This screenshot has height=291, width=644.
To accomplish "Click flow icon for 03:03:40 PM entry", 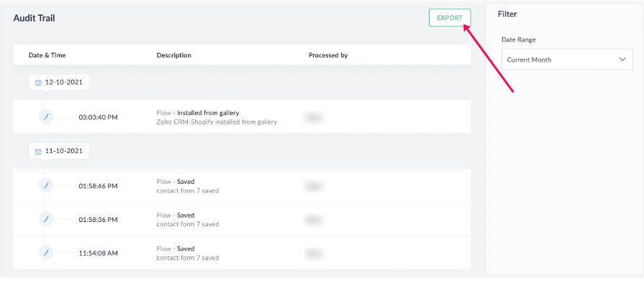I will (45, 117).
